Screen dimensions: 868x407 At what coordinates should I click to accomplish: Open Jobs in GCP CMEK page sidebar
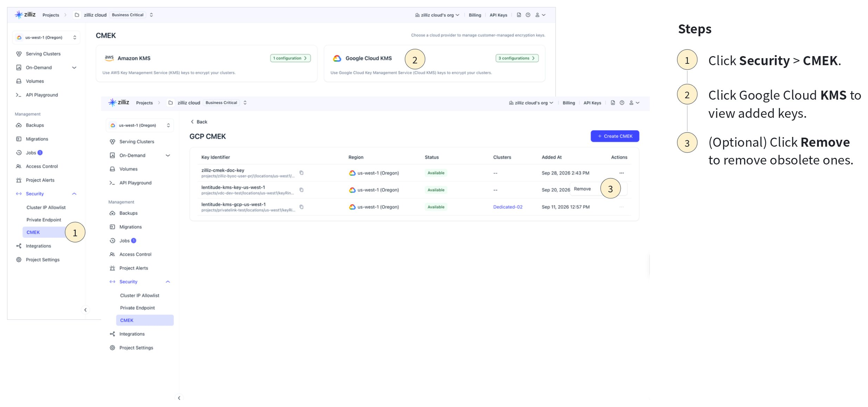point(124,240)
